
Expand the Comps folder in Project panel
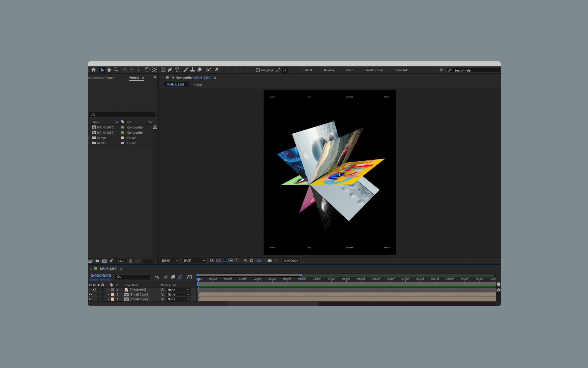(89, 138)
